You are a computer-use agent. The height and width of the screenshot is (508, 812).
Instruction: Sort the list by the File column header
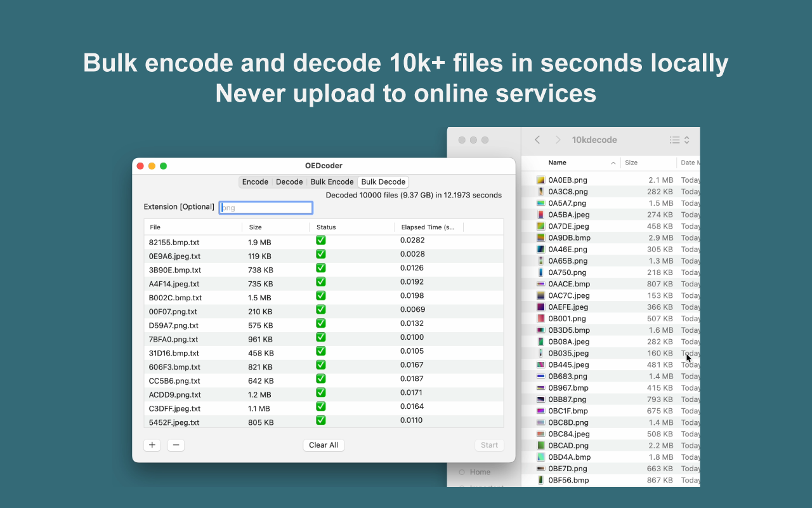tap(193, 227)
